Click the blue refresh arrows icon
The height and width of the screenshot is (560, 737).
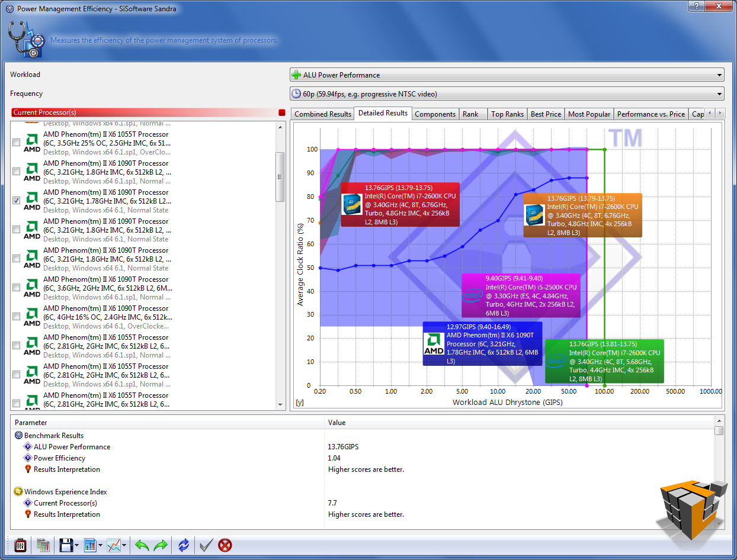[184, 545]
